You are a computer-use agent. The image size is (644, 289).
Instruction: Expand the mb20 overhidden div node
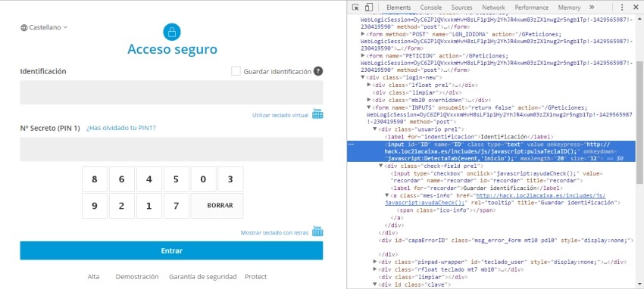(x=369, y=100)
